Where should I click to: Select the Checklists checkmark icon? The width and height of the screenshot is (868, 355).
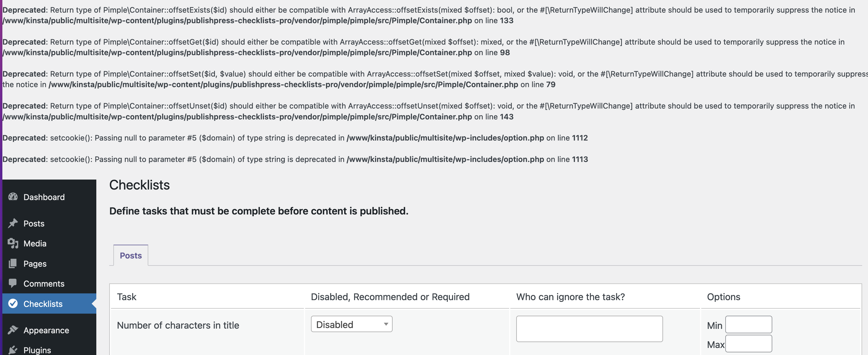(x=13, y=303)
